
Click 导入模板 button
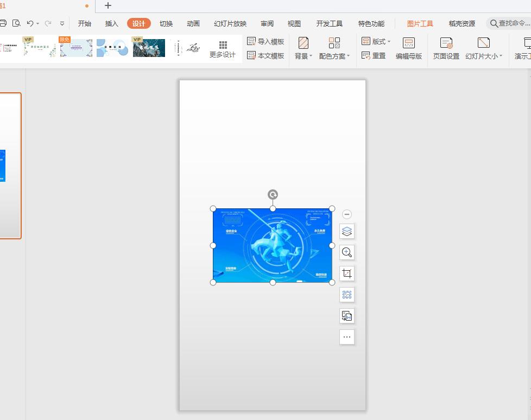265,42
